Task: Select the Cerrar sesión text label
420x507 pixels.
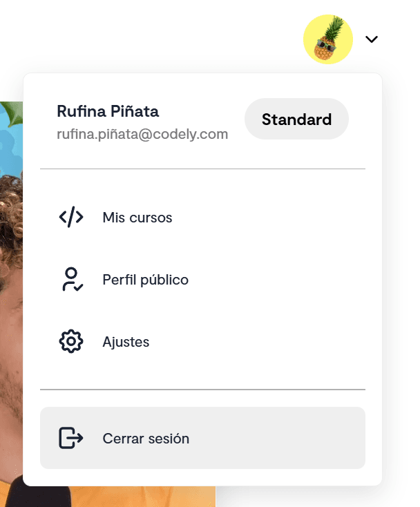Action: 146,439
